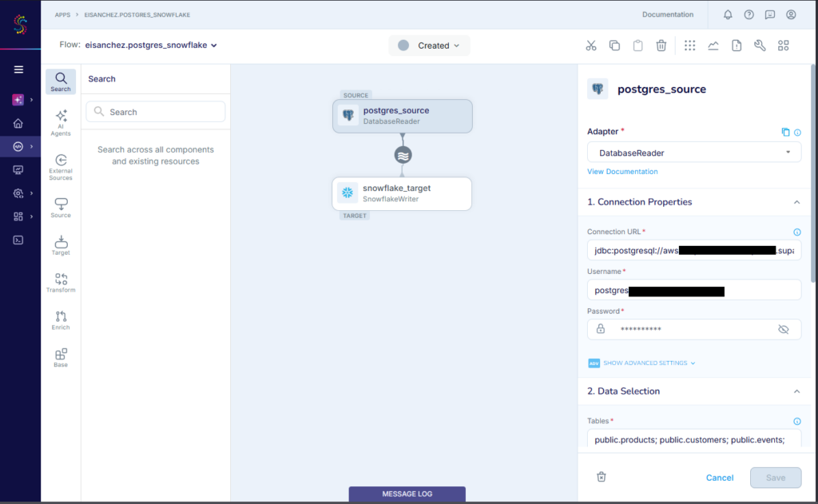This screenshot has height=504, width=818.
Task: Collapse the Connection Properties section
Action: tap(796, 202)
